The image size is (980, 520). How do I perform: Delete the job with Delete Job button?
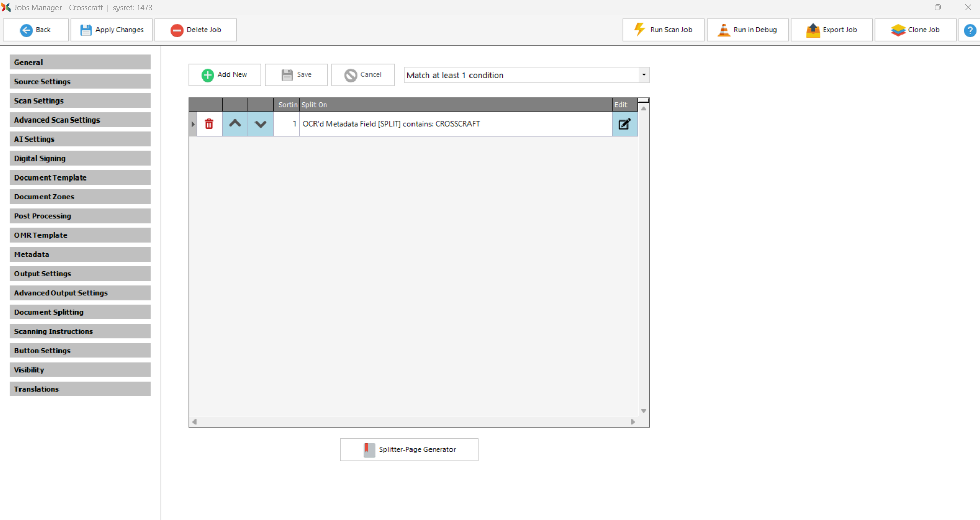click(195, 30)
